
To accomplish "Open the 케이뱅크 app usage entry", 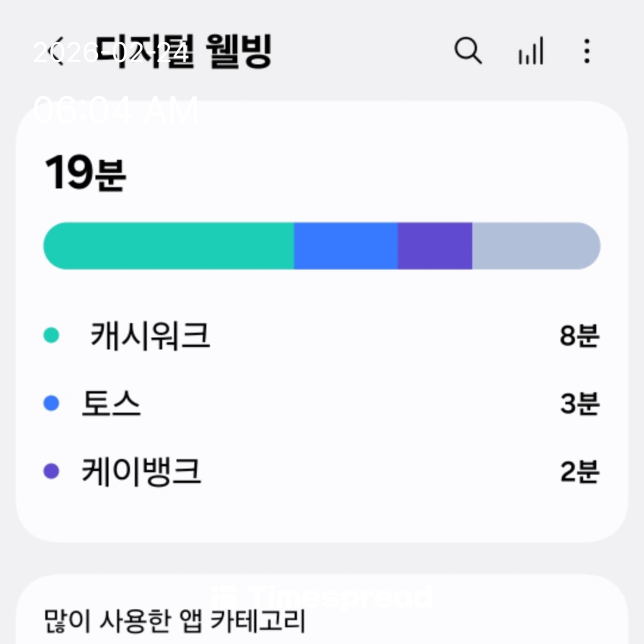I will 142,472.
